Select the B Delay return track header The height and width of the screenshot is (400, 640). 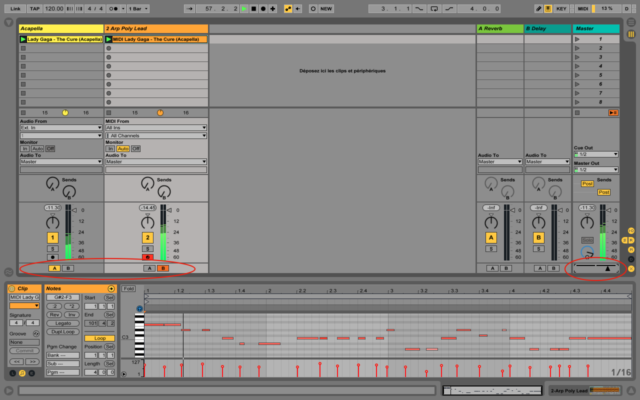click(x=547, y=29)
